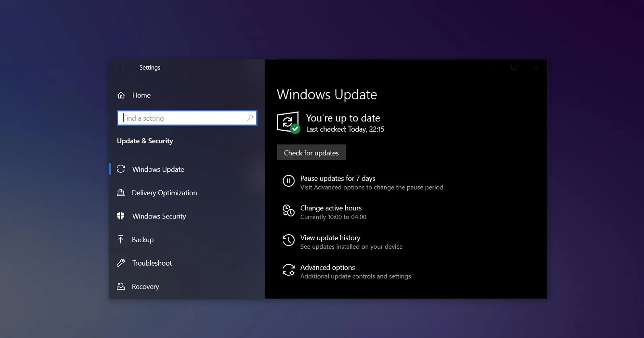This screenshot has height=338, width=644.
Task: Click Pause updates for 7 days
Action: click(x=338, y=178)
